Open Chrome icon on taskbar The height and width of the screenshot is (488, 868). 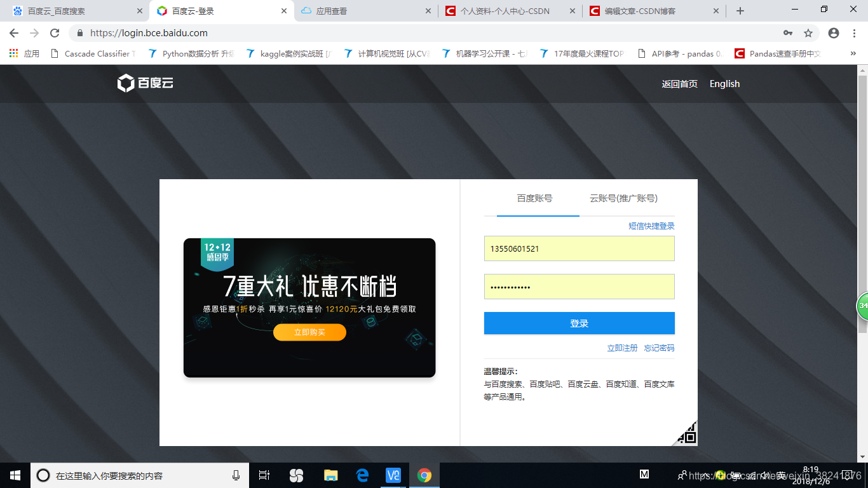click(x=424, y=475)
